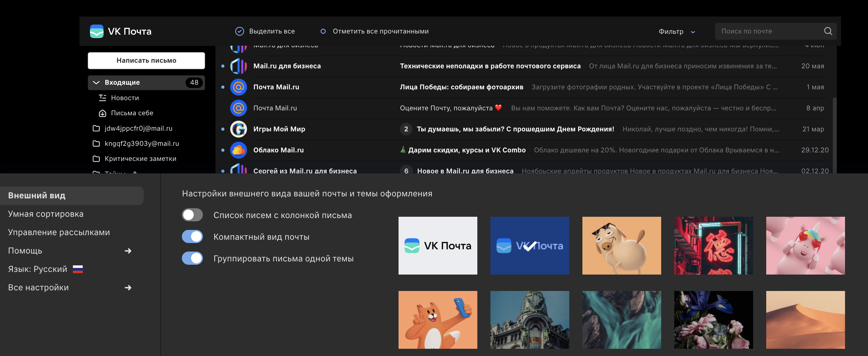Choose the historic building theme
Screen dimensions: 868x356
point(530,320)
